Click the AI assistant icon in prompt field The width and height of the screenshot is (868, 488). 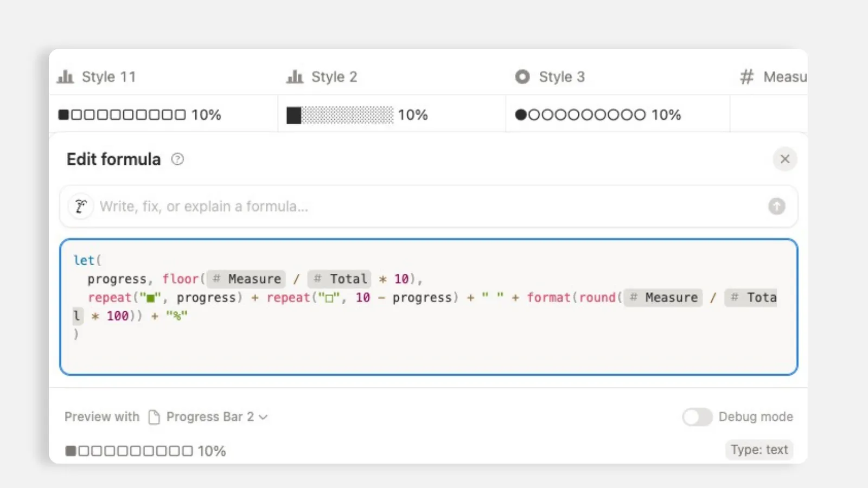click(x=81, y=206)
